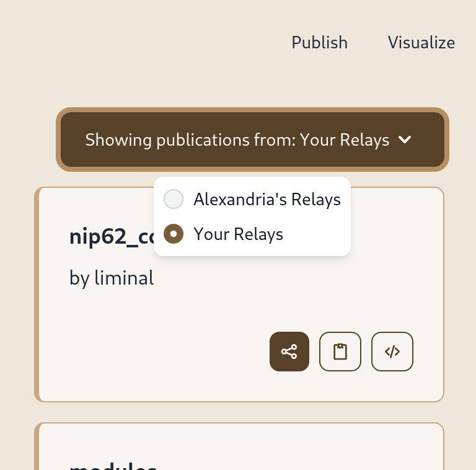
Task: Click the clipboard icon button on the card
Action: pos(340,352)
